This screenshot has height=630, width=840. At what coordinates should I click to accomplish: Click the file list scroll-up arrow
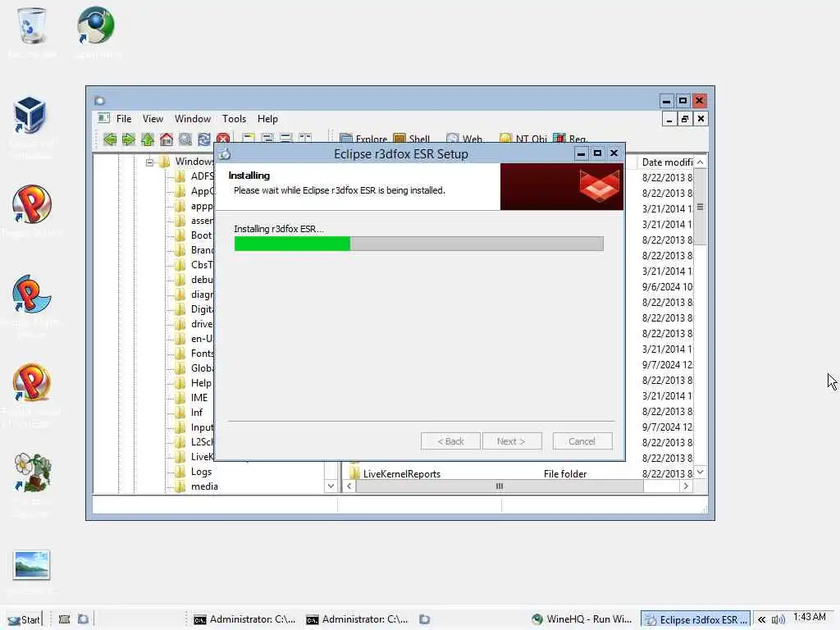coord(701,162)
